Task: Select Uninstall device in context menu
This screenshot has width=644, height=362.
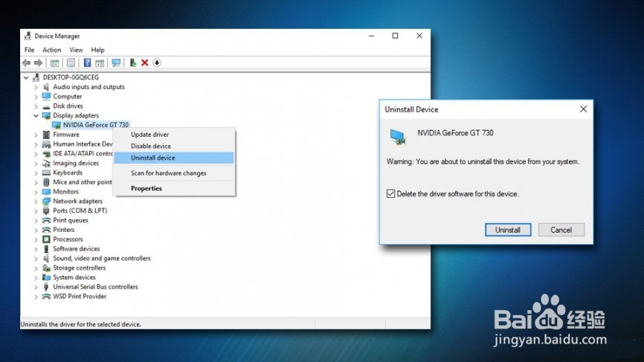Action: click(174, 158)
